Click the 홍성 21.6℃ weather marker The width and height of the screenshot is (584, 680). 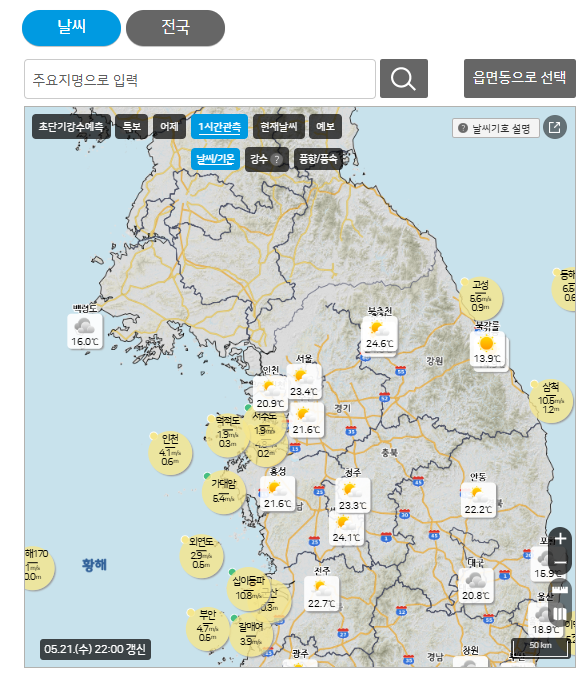pos(277,494)
